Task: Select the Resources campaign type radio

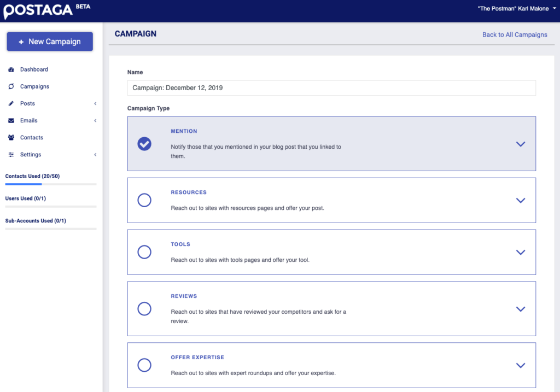Action: (x=144, y=200)
